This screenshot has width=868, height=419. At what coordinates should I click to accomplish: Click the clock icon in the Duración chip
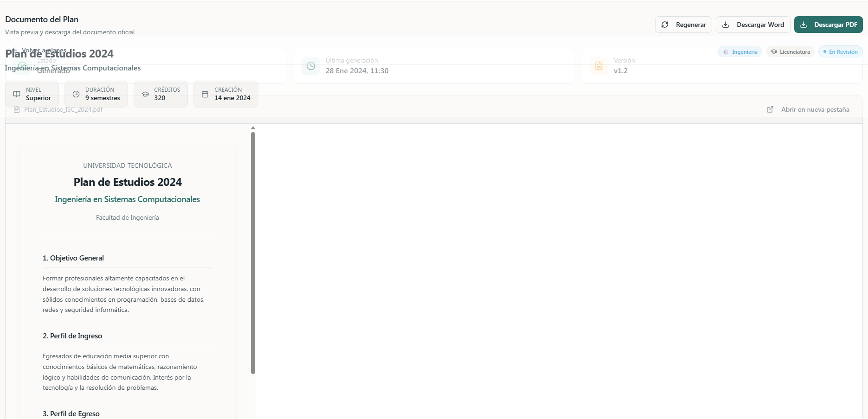pyautogui.click(x=76, y=94)
